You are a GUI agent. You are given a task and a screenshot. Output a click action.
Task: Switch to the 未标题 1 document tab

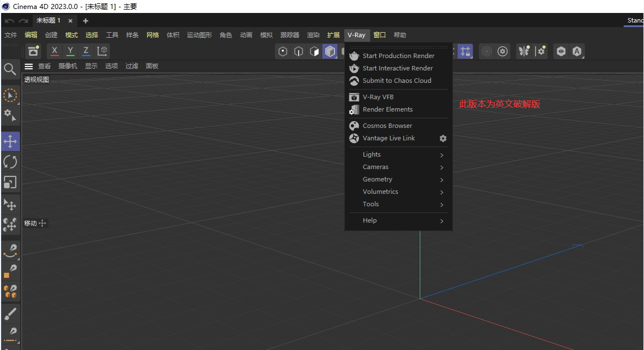(48, 20)
